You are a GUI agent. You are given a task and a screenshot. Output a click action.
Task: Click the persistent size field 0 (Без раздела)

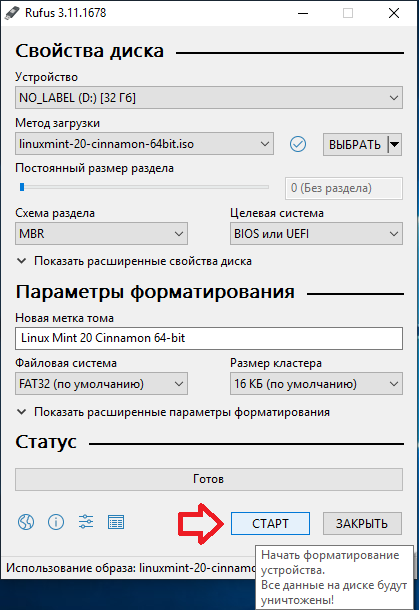344,189
